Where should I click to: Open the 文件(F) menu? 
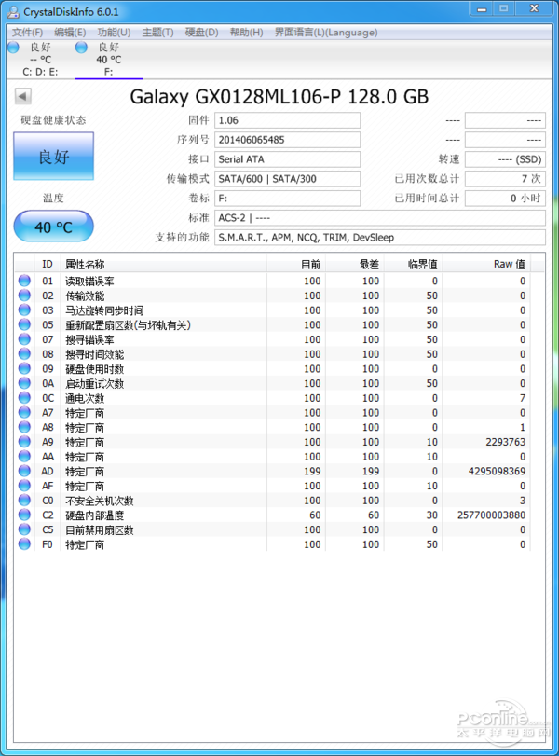click(27, 33)
